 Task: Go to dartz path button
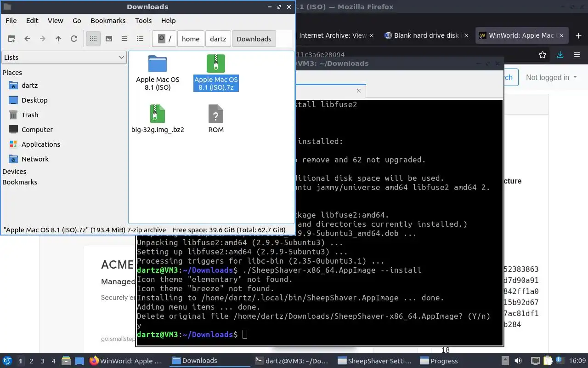coord(218,39)
